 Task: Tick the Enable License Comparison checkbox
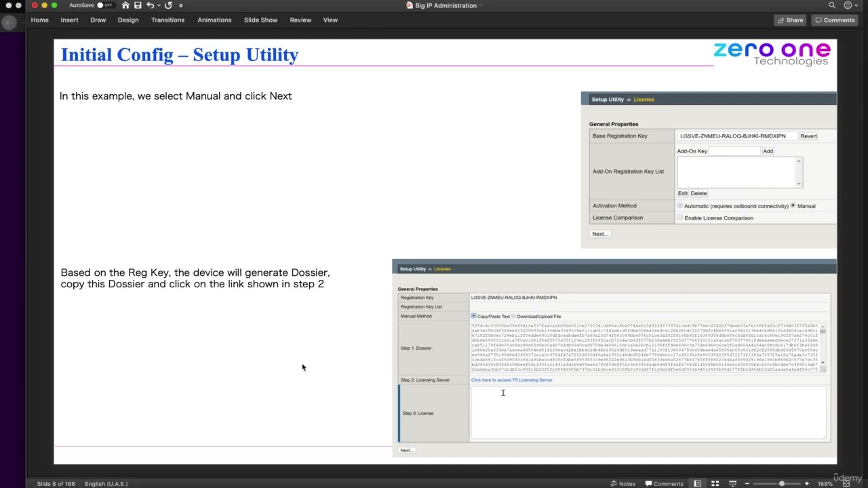pyautogui.click(x=680, y=218)
